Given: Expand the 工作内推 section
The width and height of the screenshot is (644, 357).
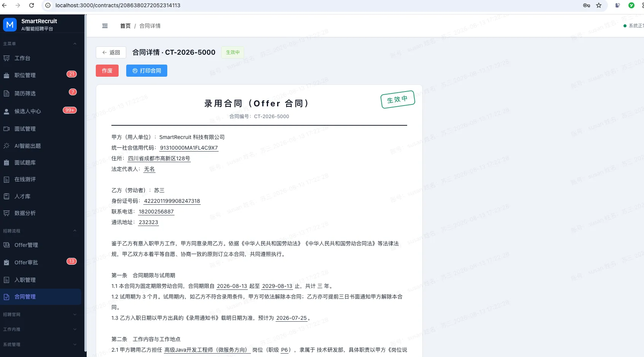Looking at the screenshot, I should (41, 329).
